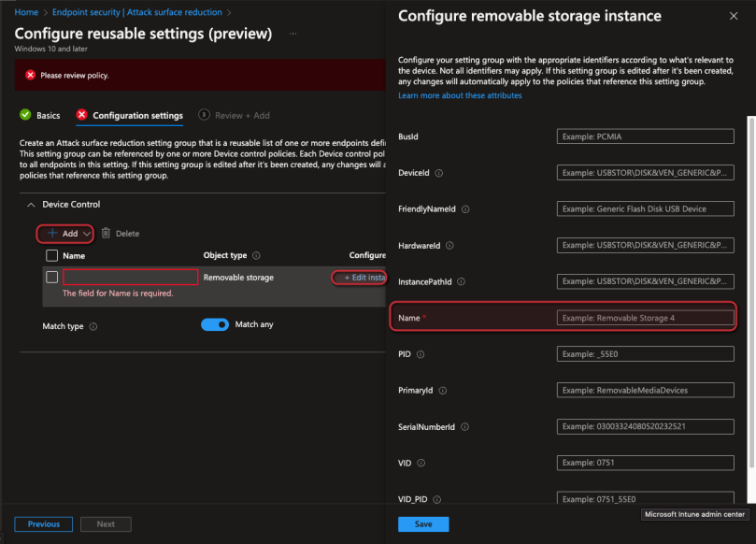756x544 pixels.
Task: Click the Delete trash icon
Action: (x=106, y=233)
